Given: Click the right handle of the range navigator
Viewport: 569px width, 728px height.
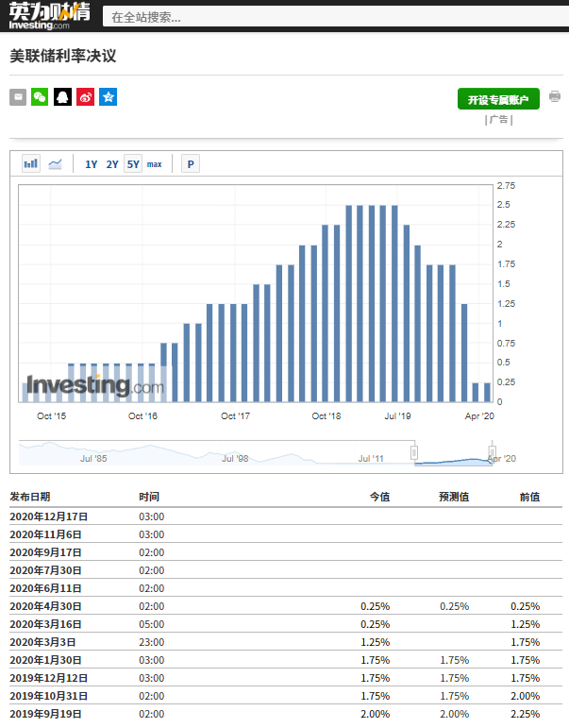Looking at the screenshot, I should tap(492, 452).
